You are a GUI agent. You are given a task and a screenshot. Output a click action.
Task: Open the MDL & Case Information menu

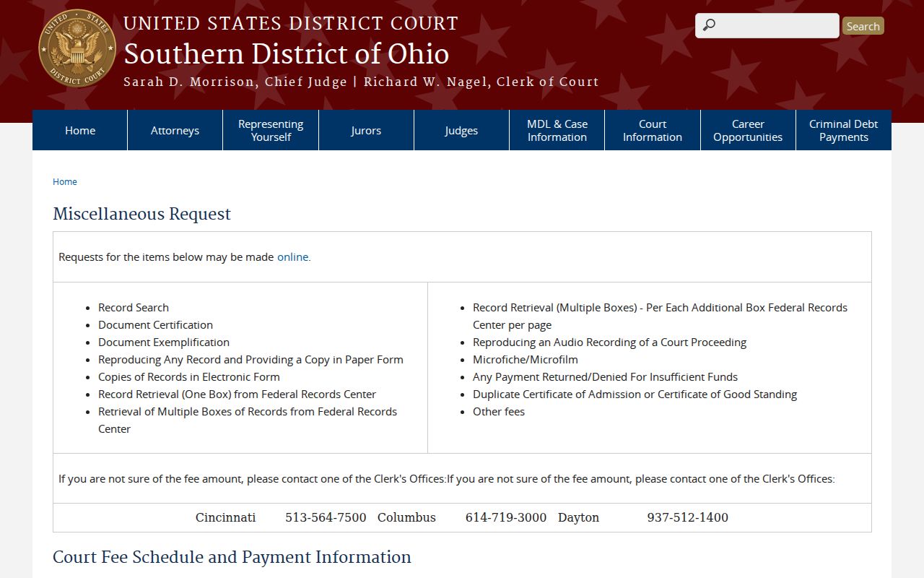coord(557,130)
